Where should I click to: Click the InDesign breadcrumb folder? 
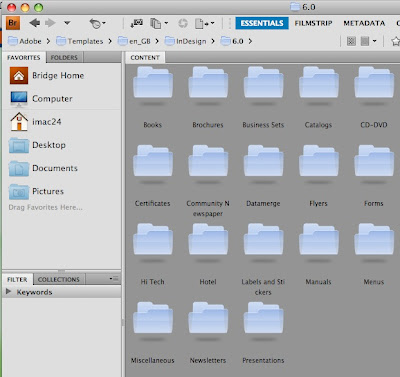pos(185,41)
